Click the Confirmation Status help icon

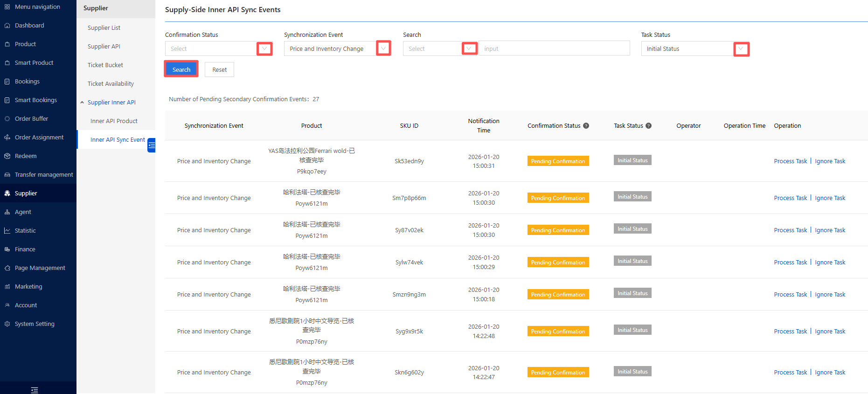[x=586, y=126]
